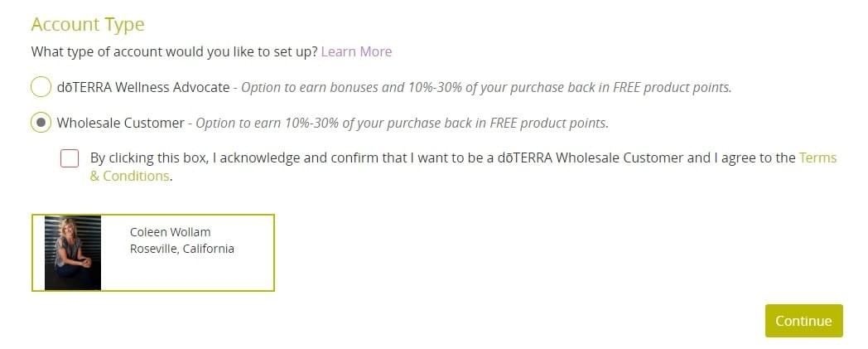Click the 'What type of account' question text
Image resolution: width=868 pixels, height=349 pixels.
(175, 51)
